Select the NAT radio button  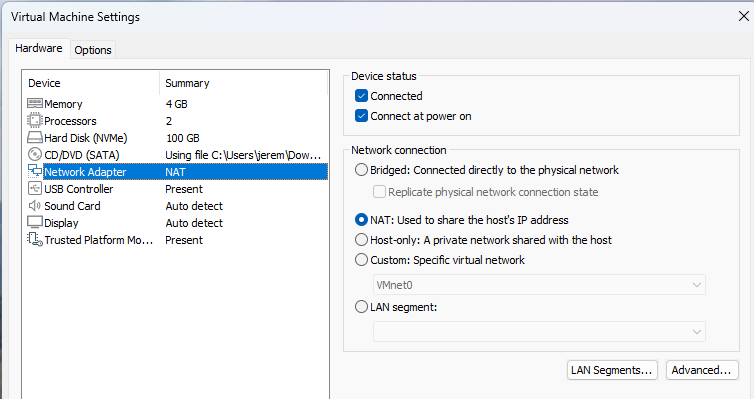[361, 220]
